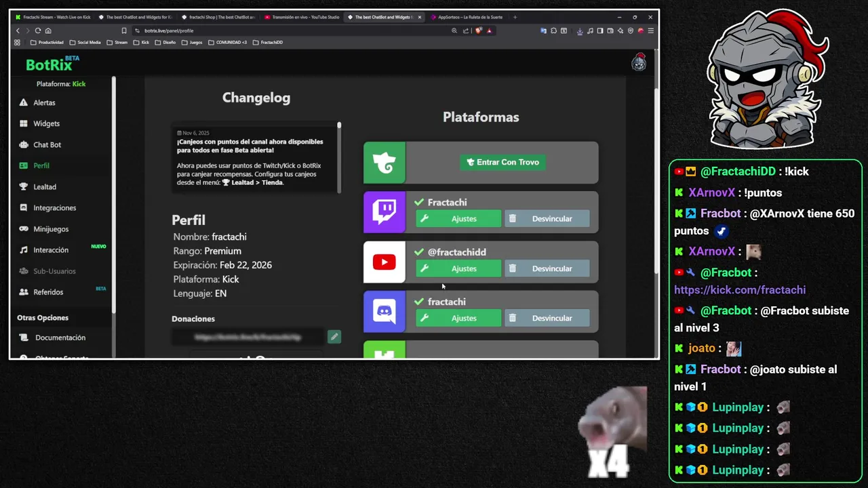This screenshot has width=868, height=488.
Task: Switch to fractachi Shop browser tab
Action: coord(218,17)
